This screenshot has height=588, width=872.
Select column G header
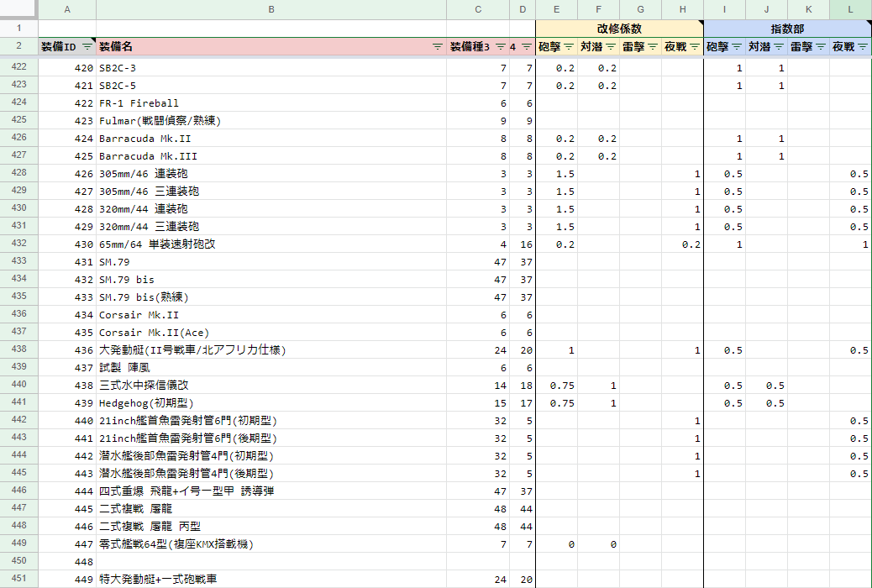click(641, 9)
